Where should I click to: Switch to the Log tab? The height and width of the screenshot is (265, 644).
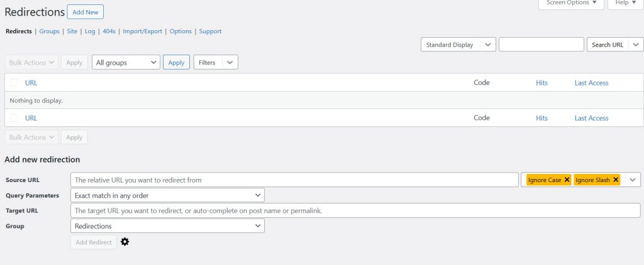coord(90,31)
